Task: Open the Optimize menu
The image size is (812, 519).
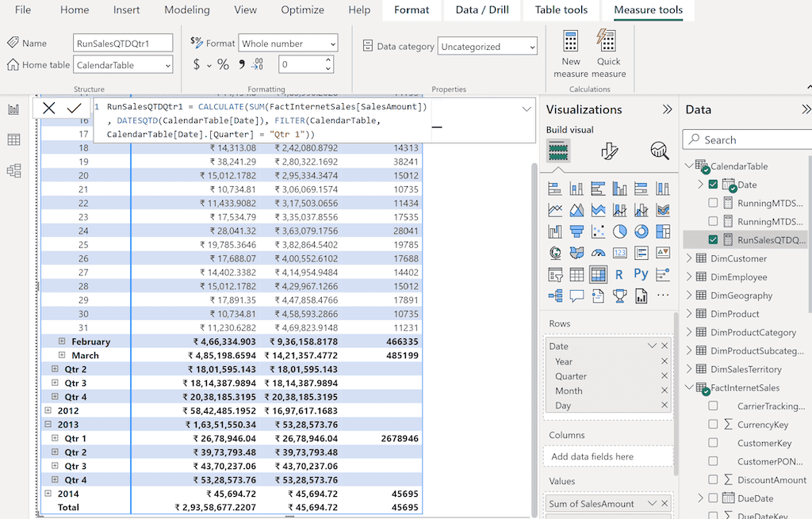Action: 302,10
